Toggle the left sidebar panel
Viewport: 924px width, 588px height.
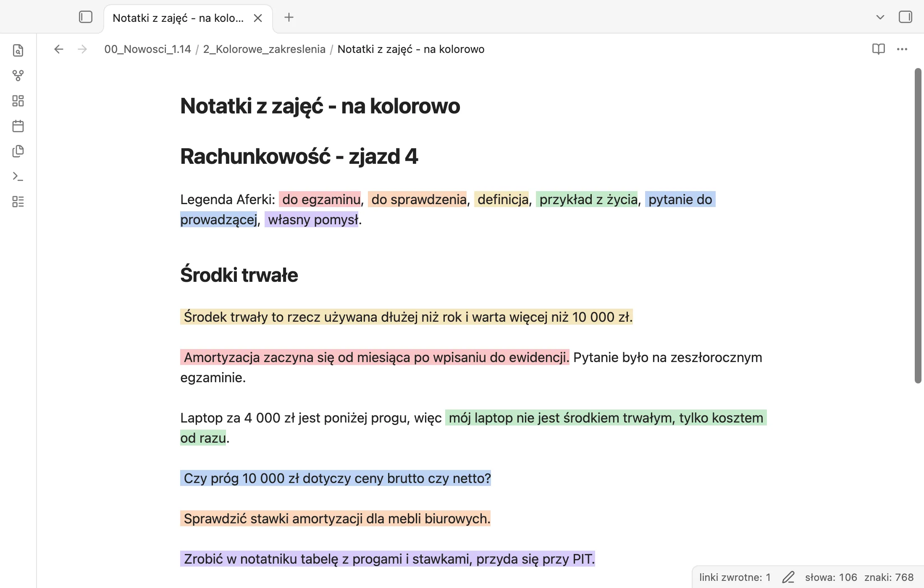[86, 17]
